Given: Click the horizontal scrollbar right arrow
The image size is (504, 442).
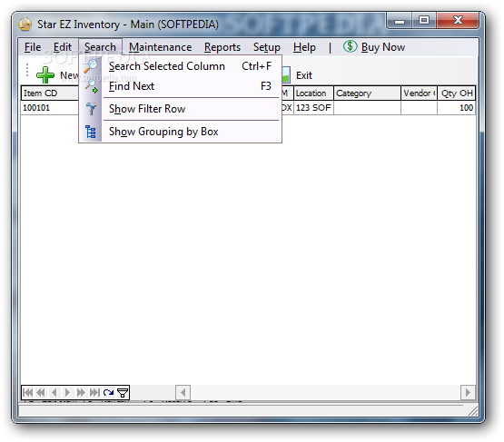Looking at the screenshot, I should point(468,392).
